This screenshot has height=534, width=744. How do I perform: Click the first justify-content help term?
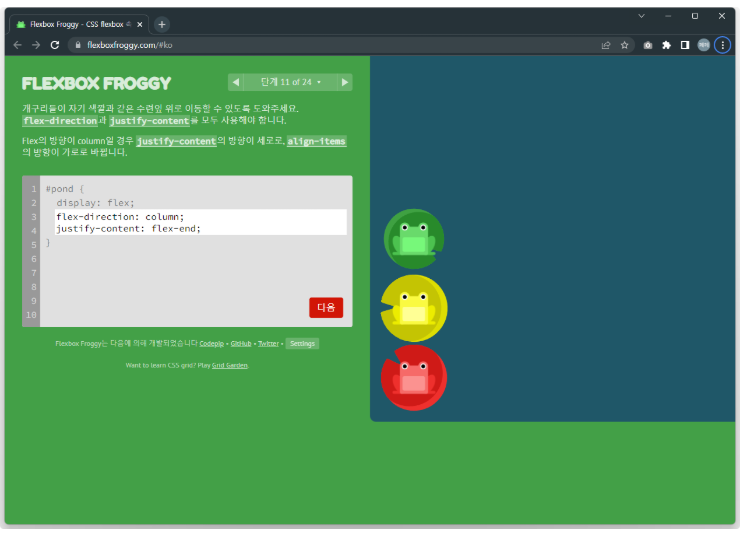click(x=149, y=121)
